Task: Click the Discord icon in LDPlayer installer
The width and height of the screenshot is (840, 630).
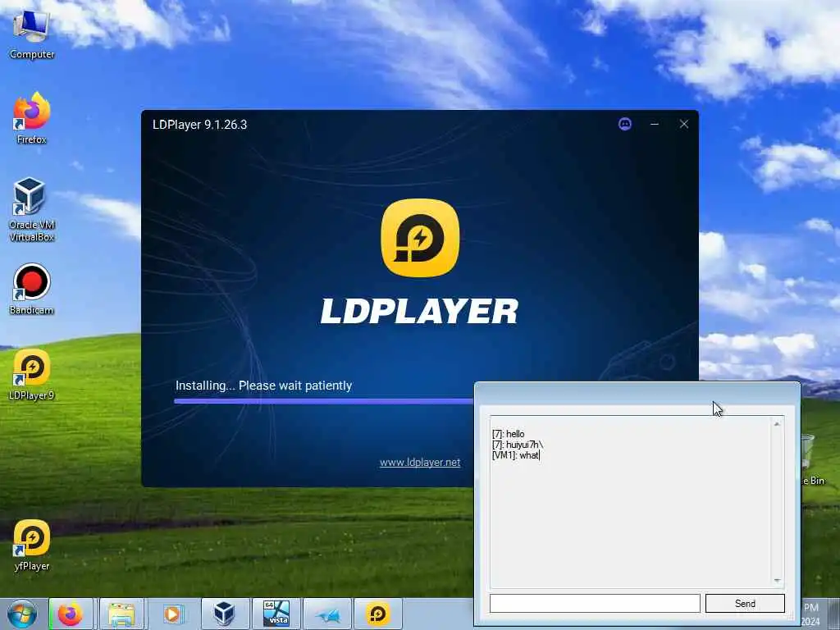Action: pyautogui.click(x=624, y=125)
